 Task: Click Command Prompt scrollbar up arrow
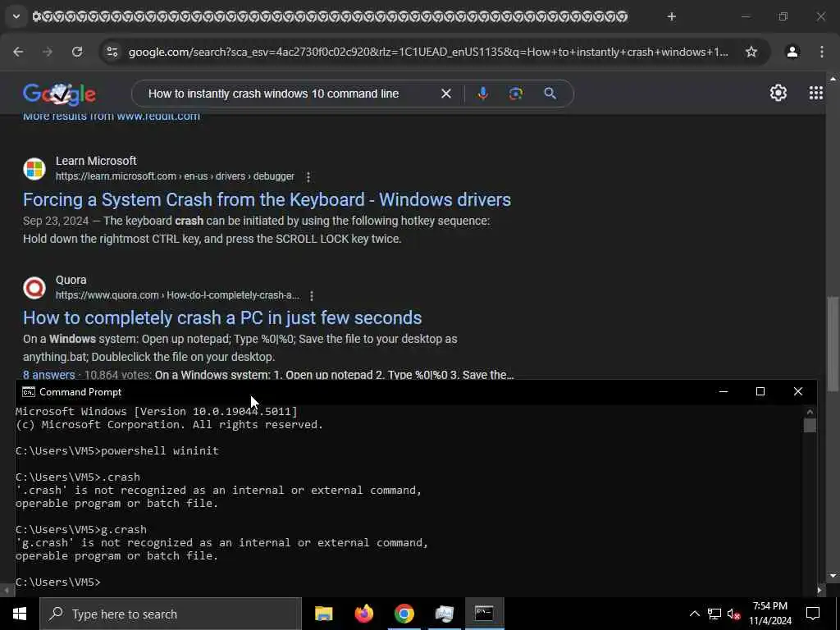click(x=810, y=412)
